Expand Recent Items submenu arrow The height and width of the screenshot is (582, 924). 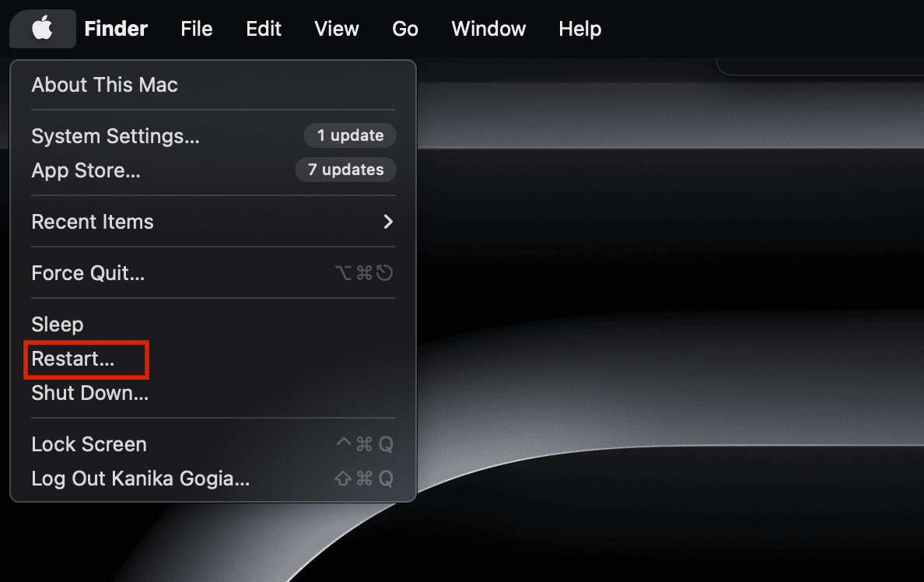point(388,222)
